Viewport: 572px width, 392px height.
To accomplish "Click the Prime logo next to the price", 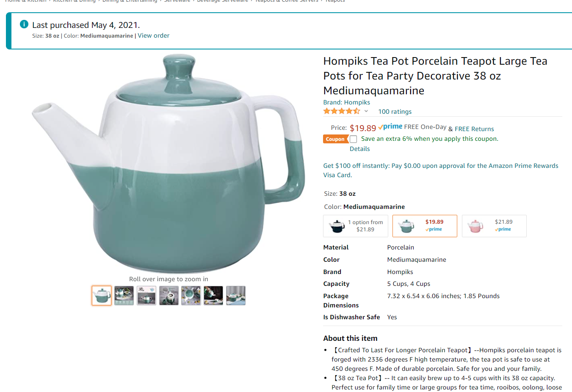I will click(x=390, y=127).
